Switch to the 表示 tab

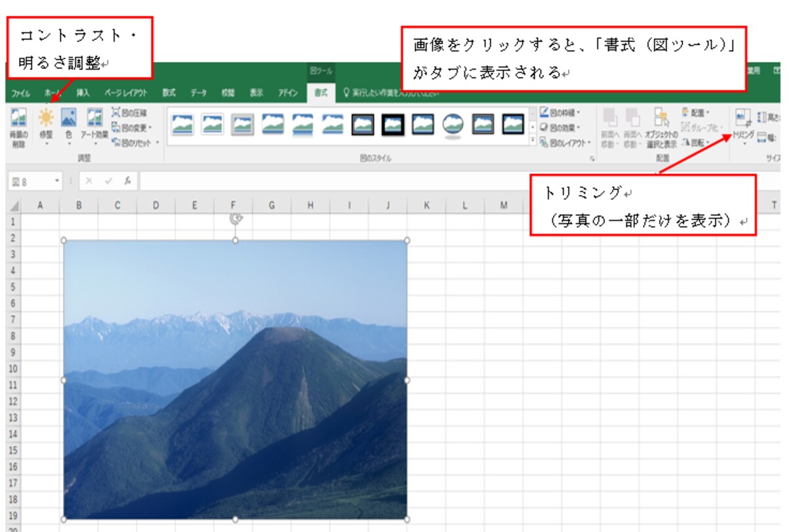pos(256,93)
